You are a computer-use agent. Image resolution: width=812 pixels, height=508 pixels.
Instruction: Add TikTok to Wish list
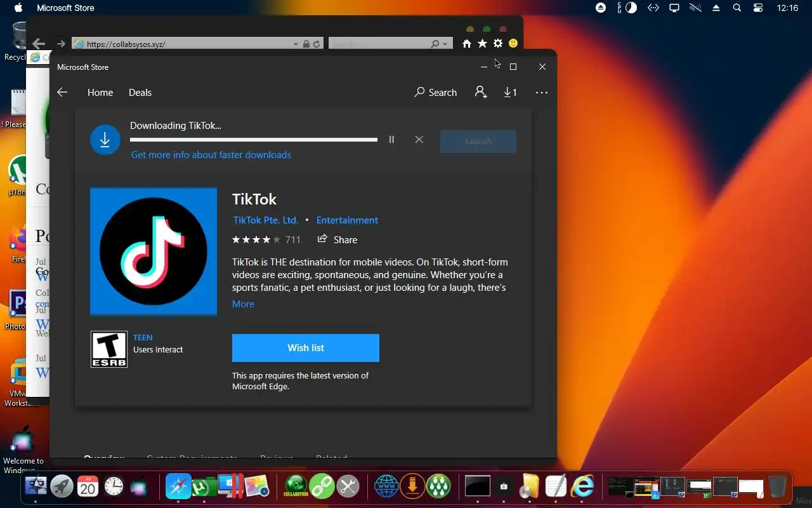tap(306, 348)
